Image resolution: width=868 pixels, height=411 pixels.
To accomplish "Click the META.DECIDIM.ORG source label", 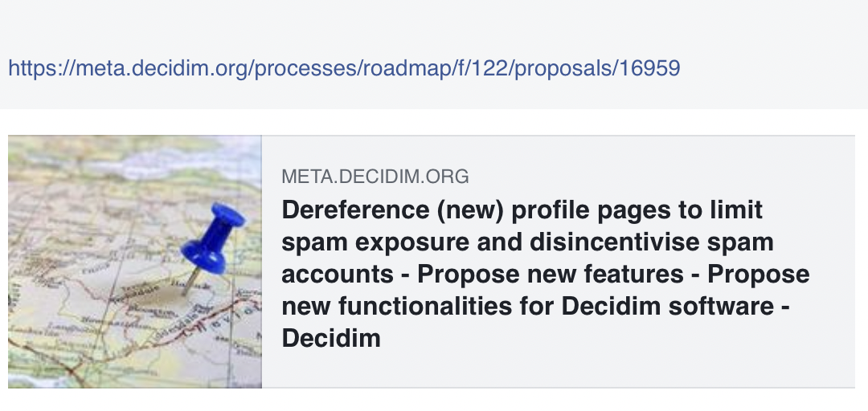I will [375, 177].
